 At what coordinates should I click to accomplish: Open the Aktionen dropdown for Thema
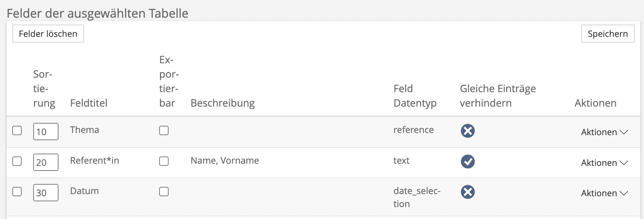(604, 132)
